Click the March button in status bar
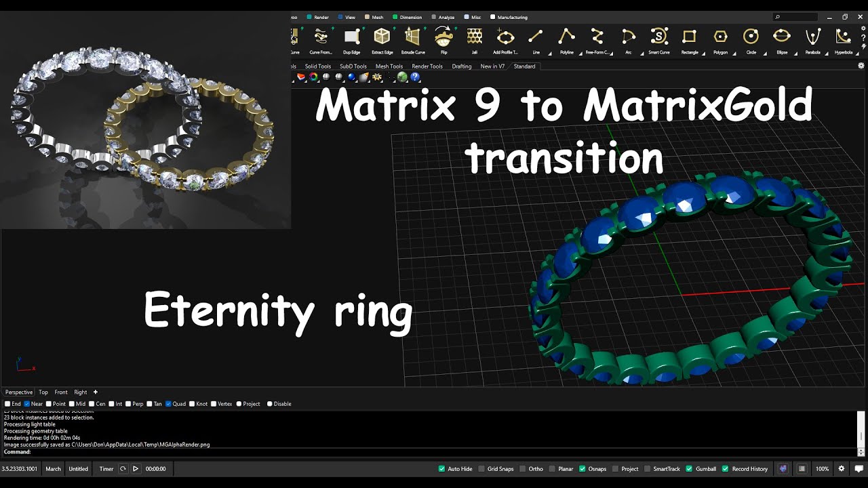This screenshot has height=488, width=868. pos(53,468)
